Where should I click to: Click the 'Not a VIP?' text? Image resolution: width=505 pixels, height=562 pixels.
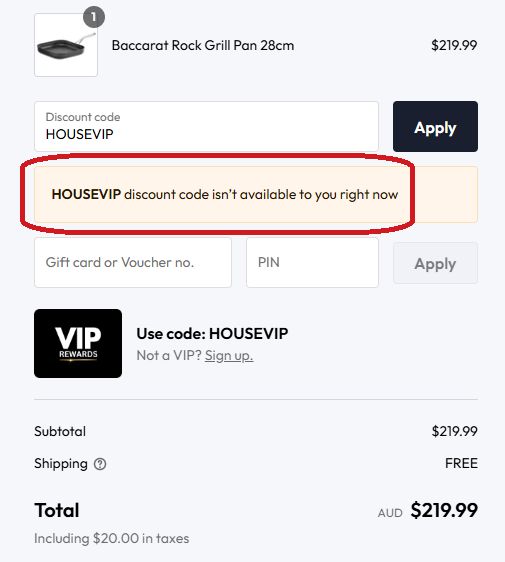pos(169,356)
